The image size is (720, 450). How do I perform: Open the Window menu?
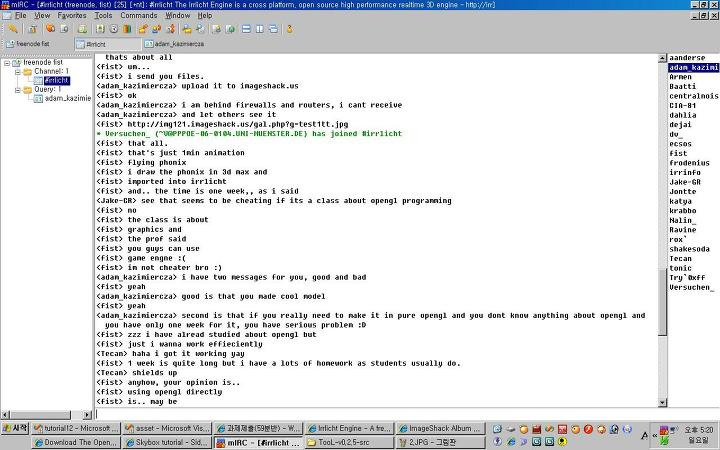point(177,16)
